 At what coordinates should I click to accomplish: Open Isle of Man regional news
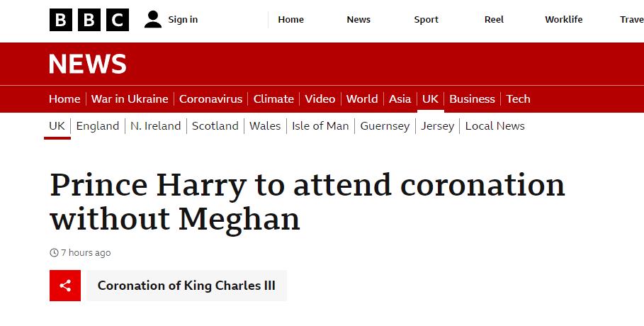coord(320,126)
